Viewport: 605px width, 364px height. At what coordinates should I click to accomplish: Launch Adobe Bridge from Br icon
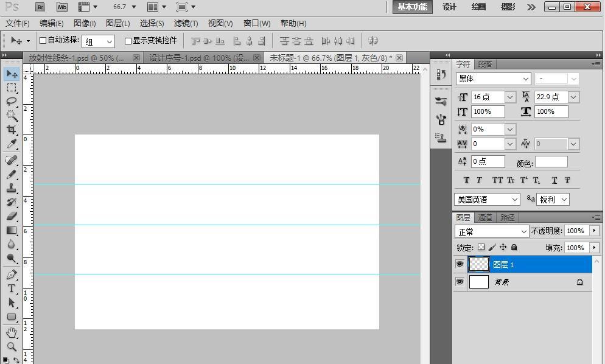[40, 7]
